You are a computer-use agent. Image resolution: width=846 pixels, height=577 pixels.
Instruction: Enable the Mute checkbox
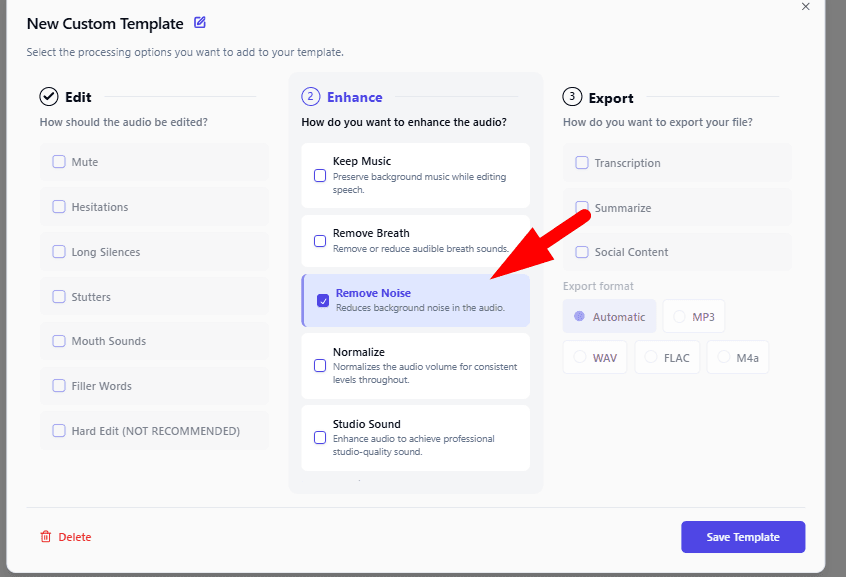tap(59, 162)
